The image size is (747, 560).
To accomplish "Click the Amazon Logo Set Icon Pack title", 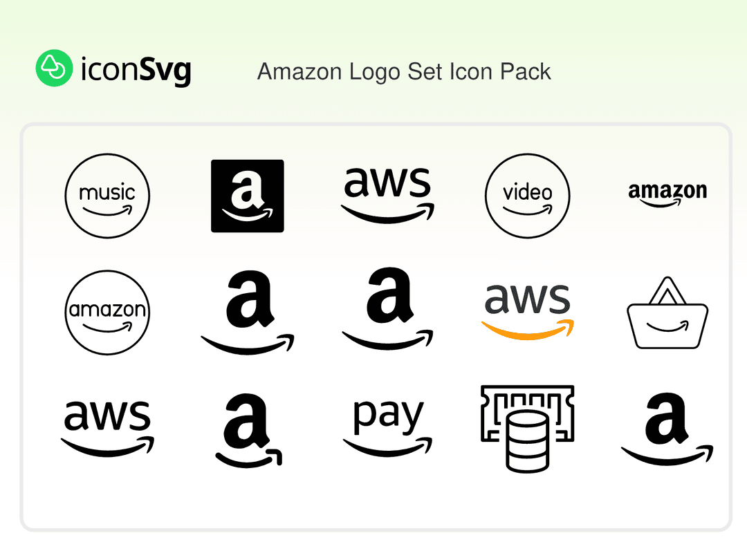I will click(404, 72).
